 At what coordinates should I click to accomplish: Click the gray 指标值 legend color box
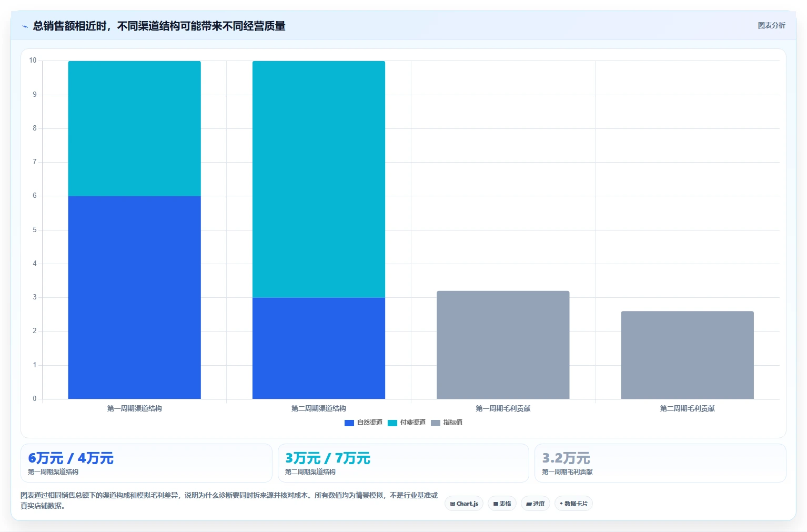tap(436, 423)
